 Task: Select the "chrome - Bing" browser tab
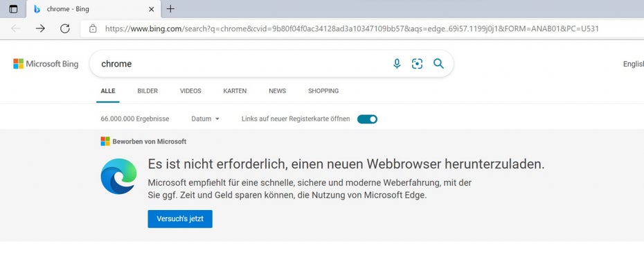93,9
